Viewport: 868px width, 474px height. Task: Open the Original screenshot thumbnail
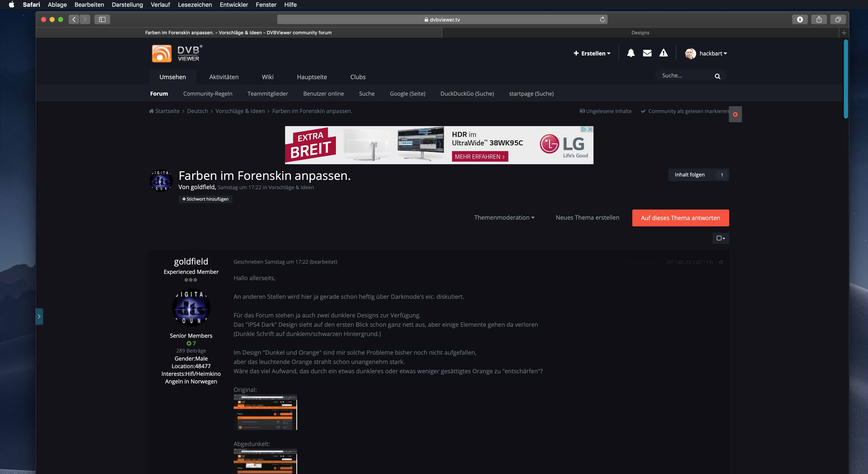point(265,412)
